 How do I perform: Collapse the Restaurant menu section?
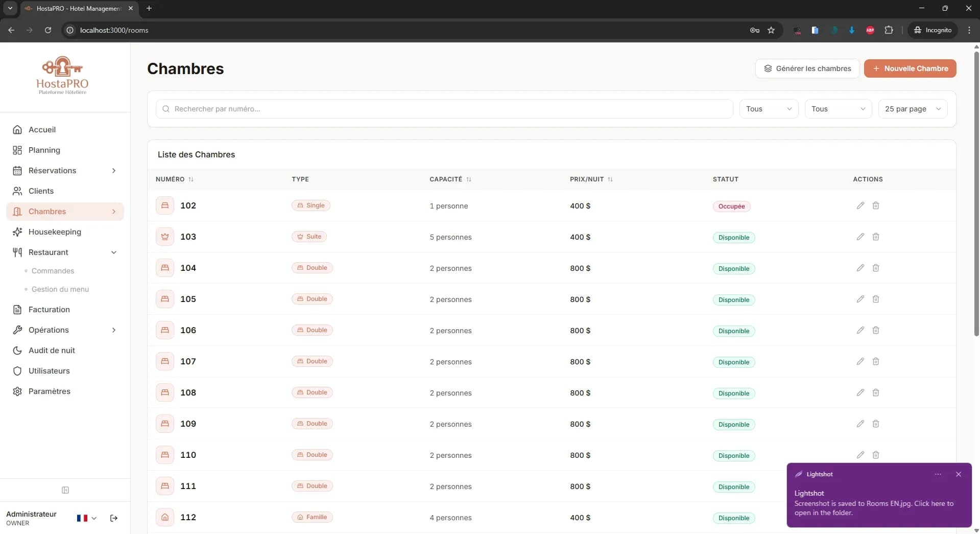pyautogui.click(x=113, y=252)
